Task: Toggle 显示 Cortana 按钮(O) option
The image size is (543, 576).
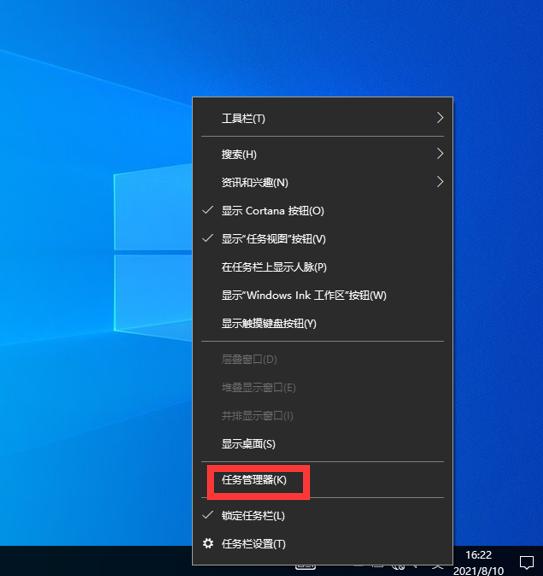Action: pyautogui.click(x=323, y=210)
